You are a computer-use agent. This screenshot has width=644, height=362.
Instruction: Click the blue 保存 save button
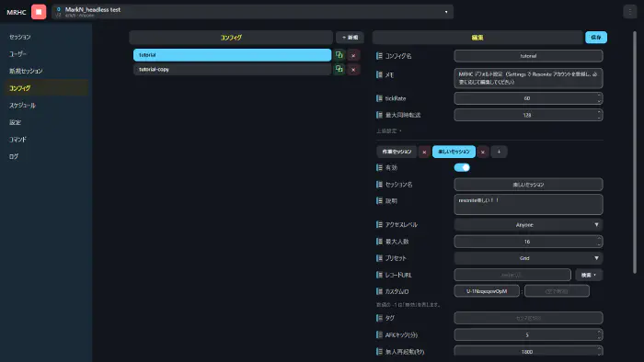(x=596, y=38)
